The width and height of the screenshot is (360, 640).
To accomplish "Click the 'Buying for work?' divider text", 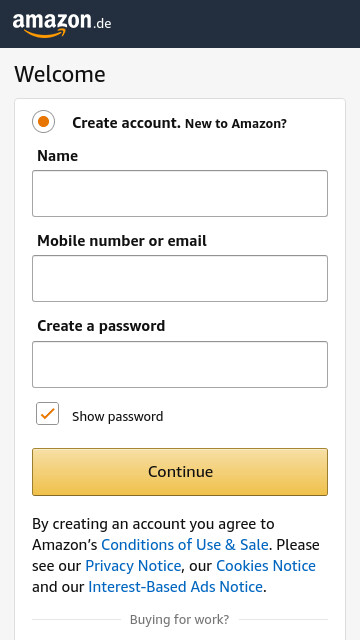I will [180, 620].
